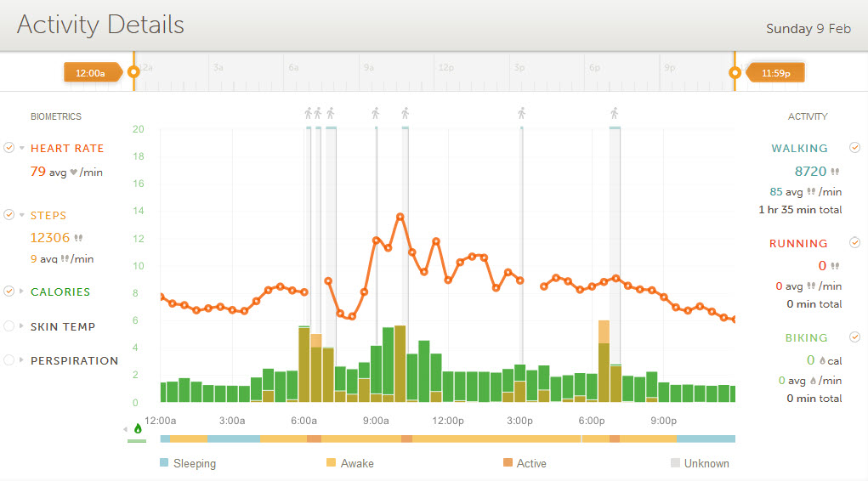Toggle the Walking activity checkbox
The image size is (868, 481).
(x=854, y=148)
